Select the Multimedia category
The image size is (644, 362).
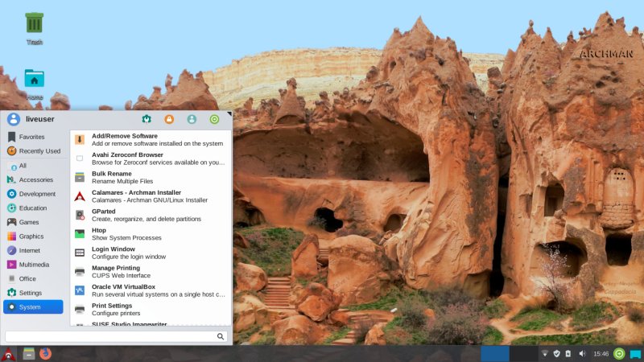pyautogui.click(x=33, y=265)
